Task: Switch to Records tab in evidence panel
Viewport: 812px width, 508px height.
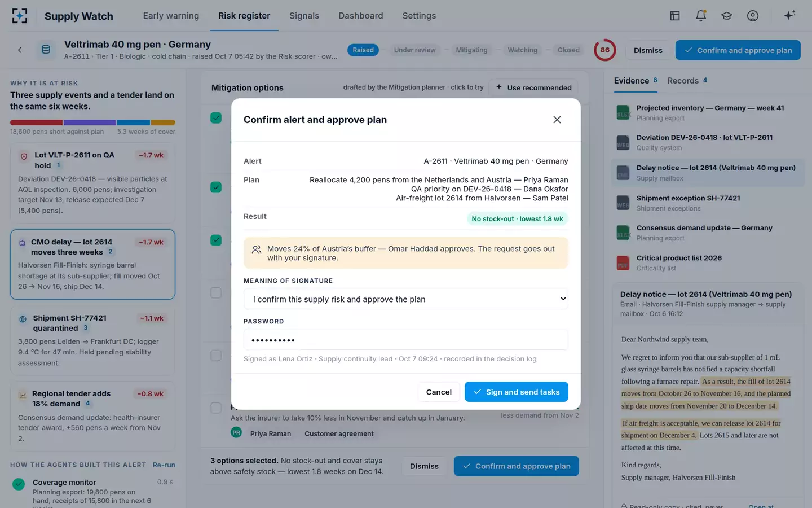Action: (x=687, y=81)
